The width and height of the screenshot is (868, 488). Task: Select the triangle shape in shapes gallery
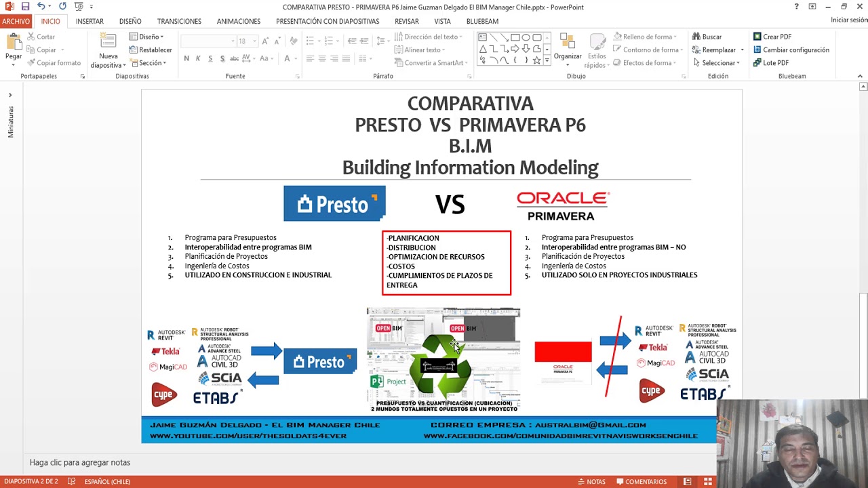tap(483, 49)
